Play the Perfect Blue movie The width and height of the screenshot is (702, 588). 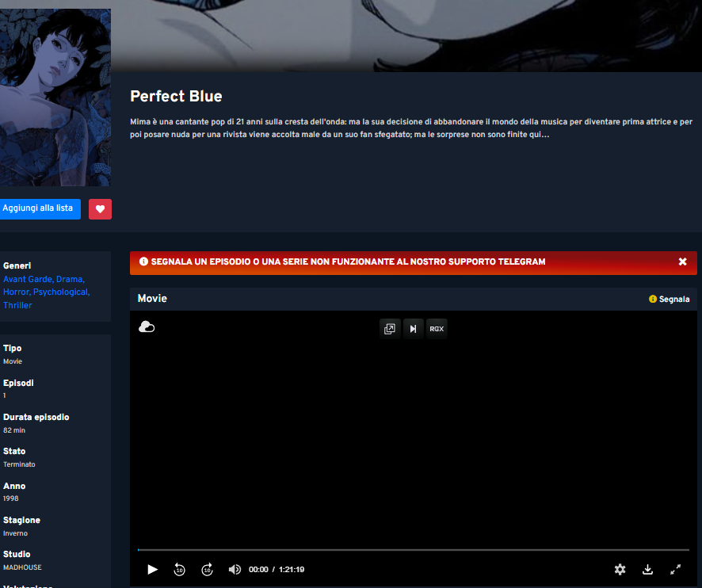pyautogui.click(x=152, y=569)
